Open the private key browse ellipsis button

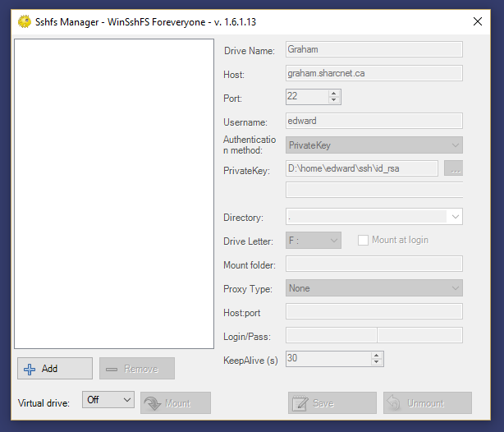click(453, 168)
